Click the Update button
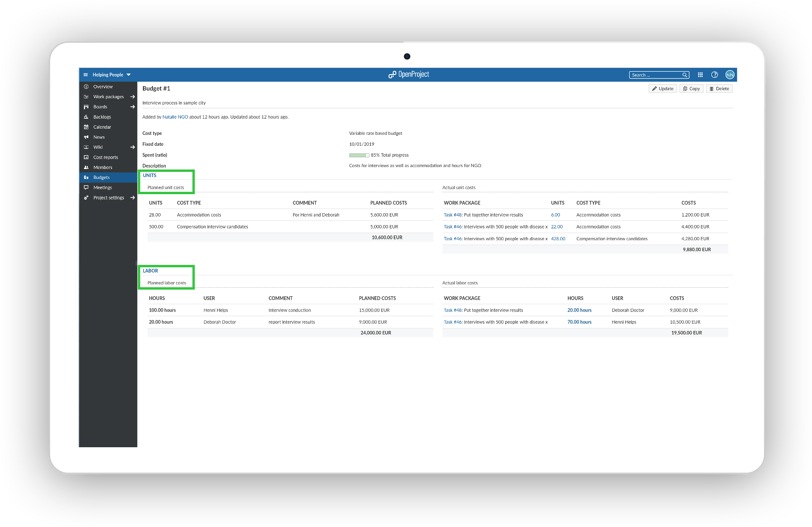Image resolution: width=812 pixels, height=527 pixels. coord(662,89)
